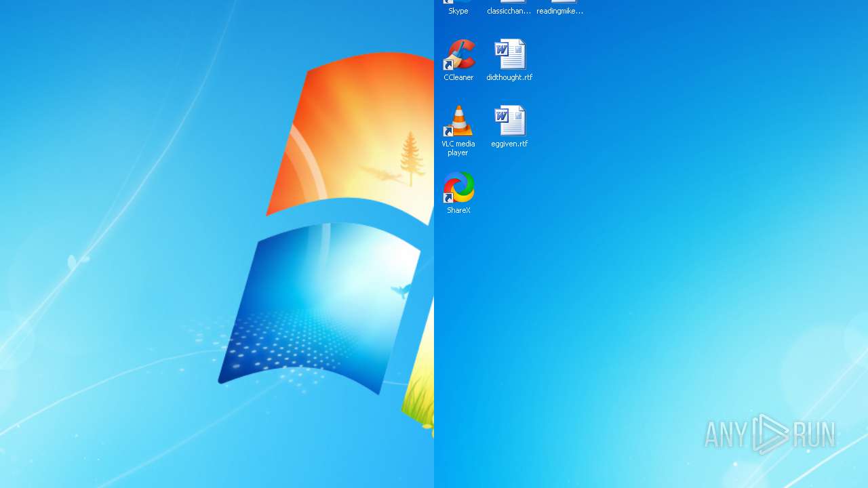This screenshot has width=868, height=488.
Task: Click the eggiven.rtf file name
Action: coord(509,144)
